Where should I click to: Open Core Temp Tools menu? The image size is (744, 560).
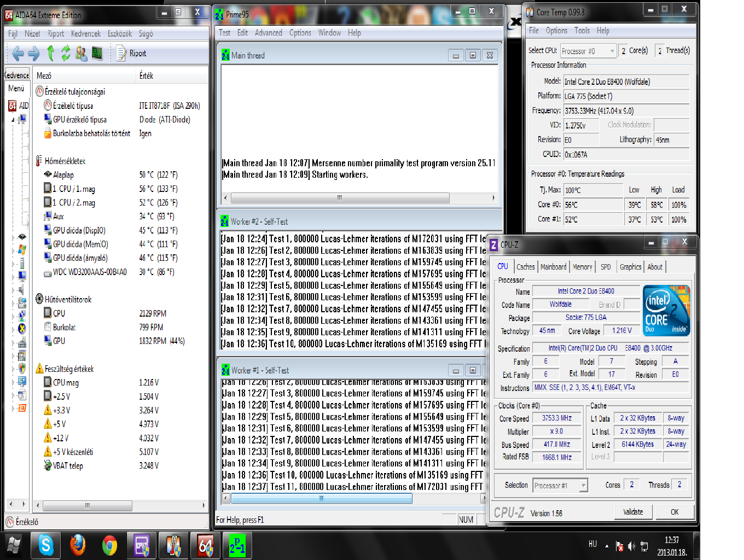pos(582,31)
